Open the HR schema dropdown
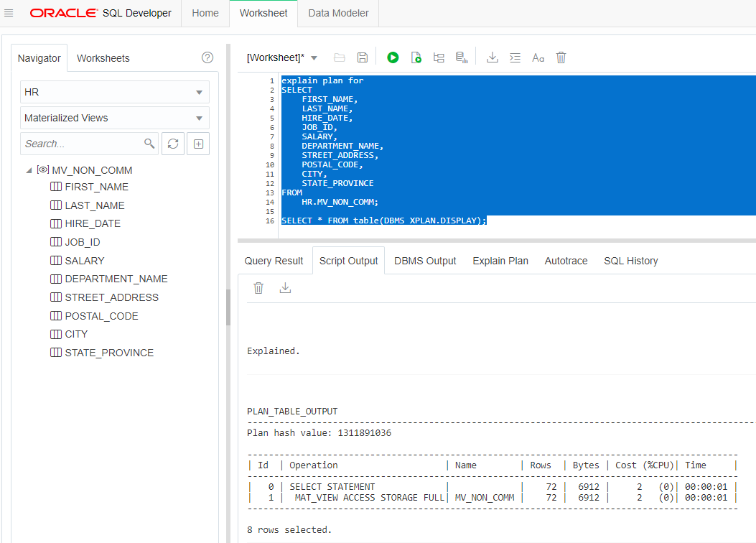 [x=115, y=92]
